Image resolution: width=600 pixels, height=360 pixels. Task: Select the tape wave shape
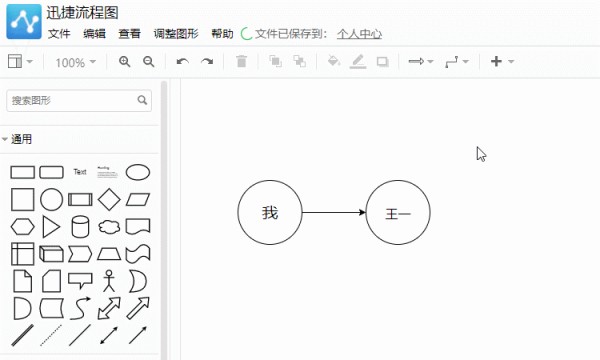138,254
